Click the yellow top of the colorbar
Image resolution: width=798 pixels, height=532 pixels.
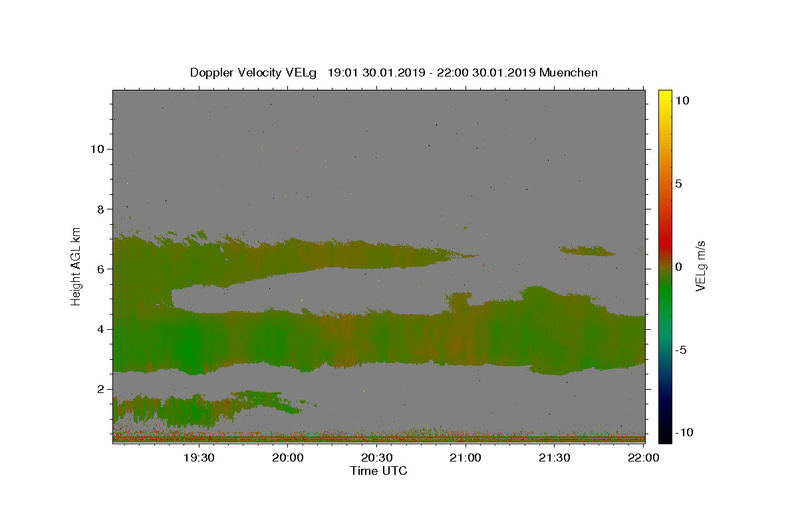(x=665, y=94)
